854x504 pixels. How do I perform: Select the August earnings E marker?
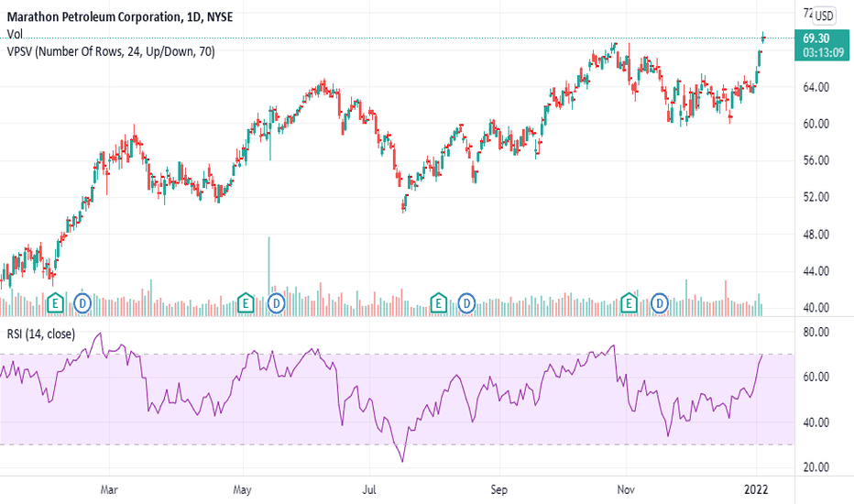pyautogui.click(x=438, y=303)
